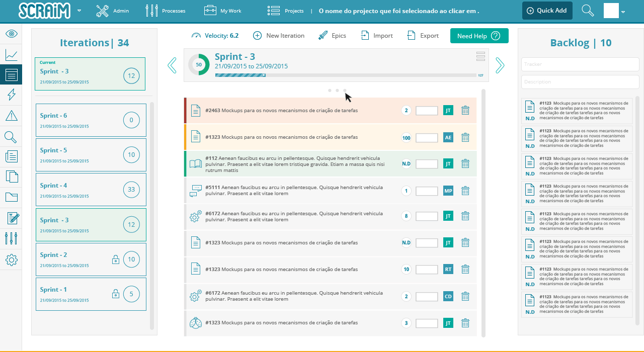
Task: Select the Sprint - 6 card
Action: click(91, 120)
